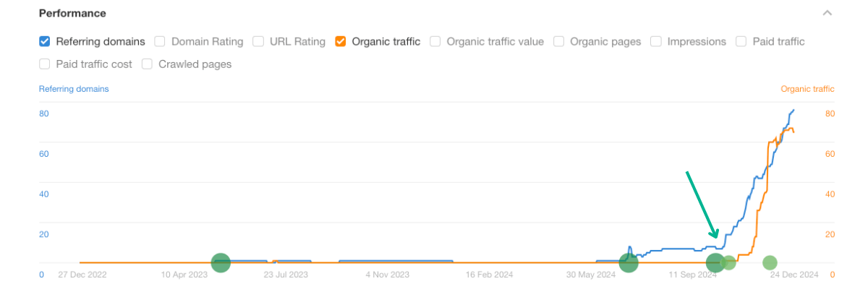This screenshot has width=868, height=289.
Task: Collapse the Performance panel chevron
Action: tap(827, 13)
